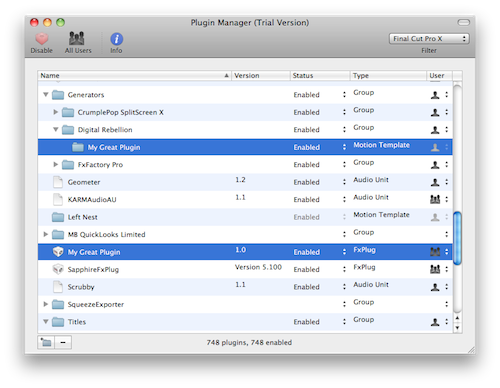Click the FxFactory Pro folder icon

(68, 165)
